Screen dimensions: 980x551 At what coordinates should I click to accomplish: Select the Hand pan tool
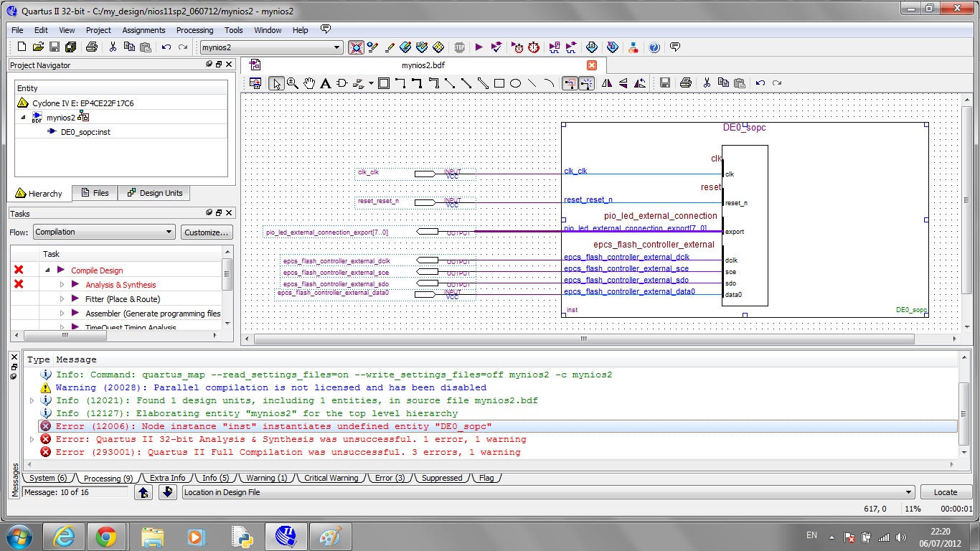coord(309,83)
